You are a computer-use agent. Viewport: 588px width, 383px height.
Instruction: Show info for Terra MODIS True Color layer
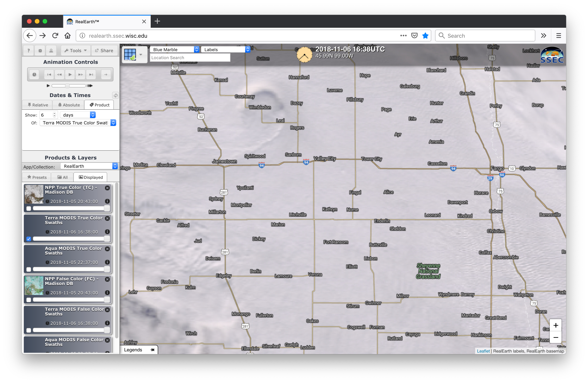click(x=107, y=232)
